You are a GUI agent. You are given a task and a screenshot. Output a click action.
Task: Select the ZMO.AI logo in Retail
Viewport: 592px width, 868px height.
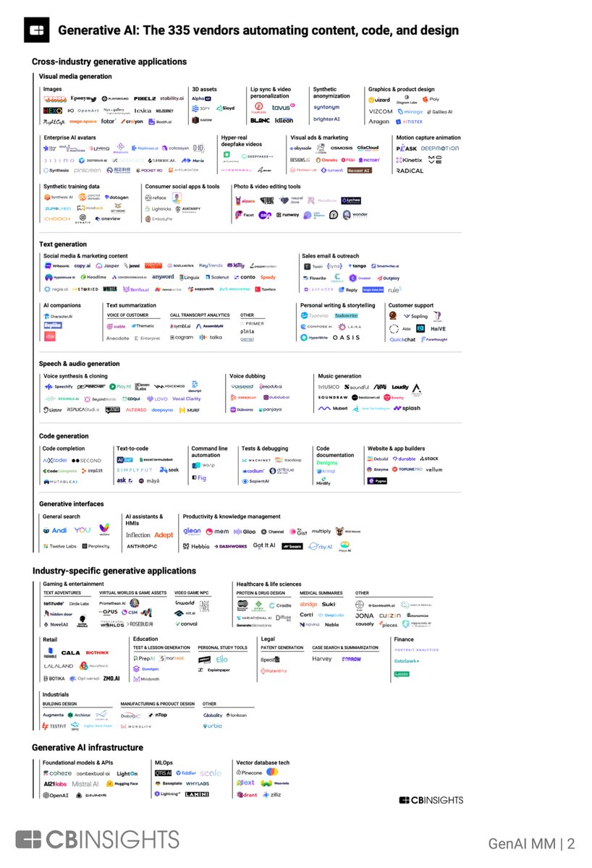111,678
